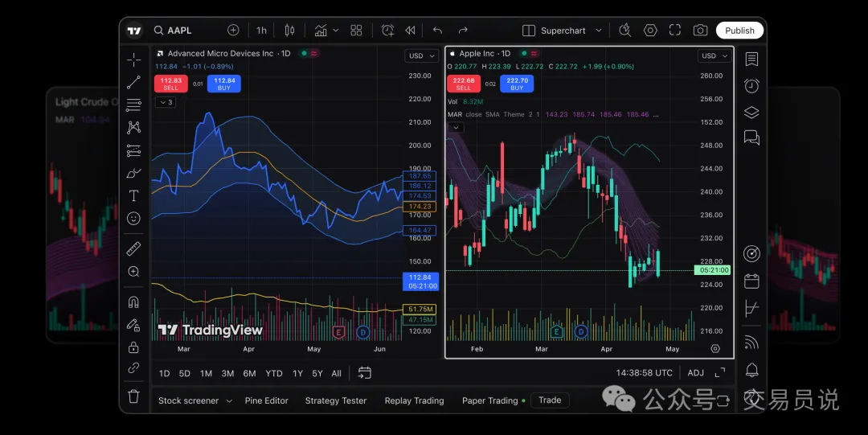
Task: Open the alerts clock panel in right sidebar
Action: [x=751, y=85]
